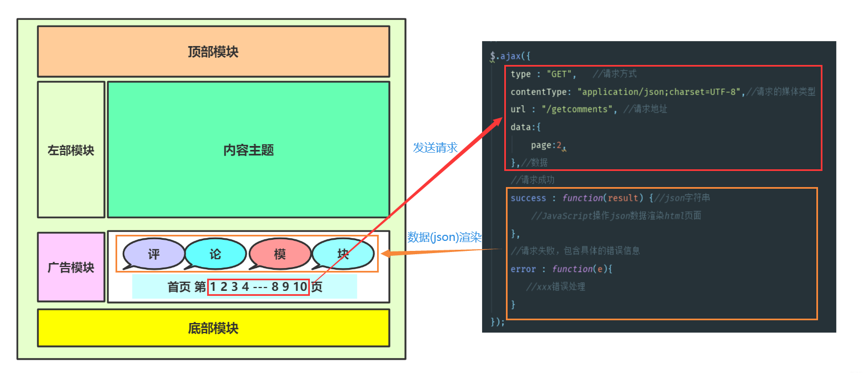Select the 左部模块 sidebar panel
The height and width of the screenshot is (378, 868).
point(71,150)
